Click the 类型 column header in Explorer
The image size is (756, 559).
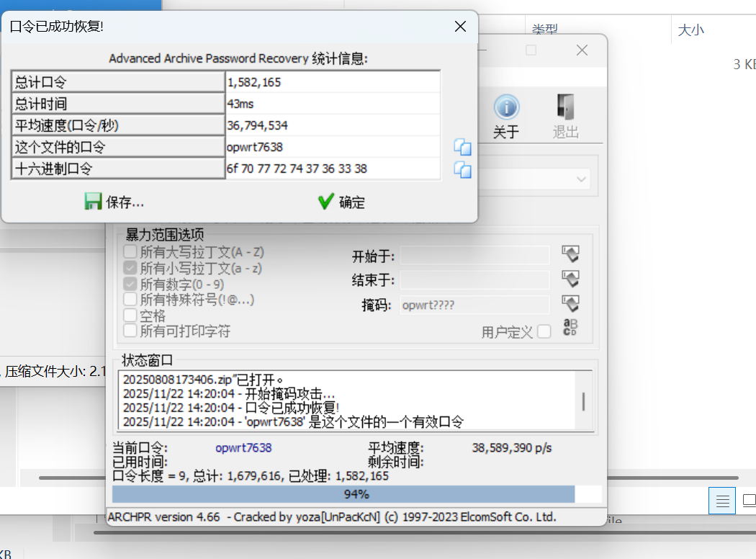coord(545,30)
